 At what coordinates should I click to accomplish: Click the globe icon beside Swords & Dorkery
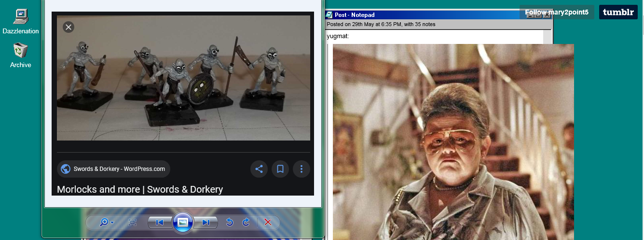66,169
